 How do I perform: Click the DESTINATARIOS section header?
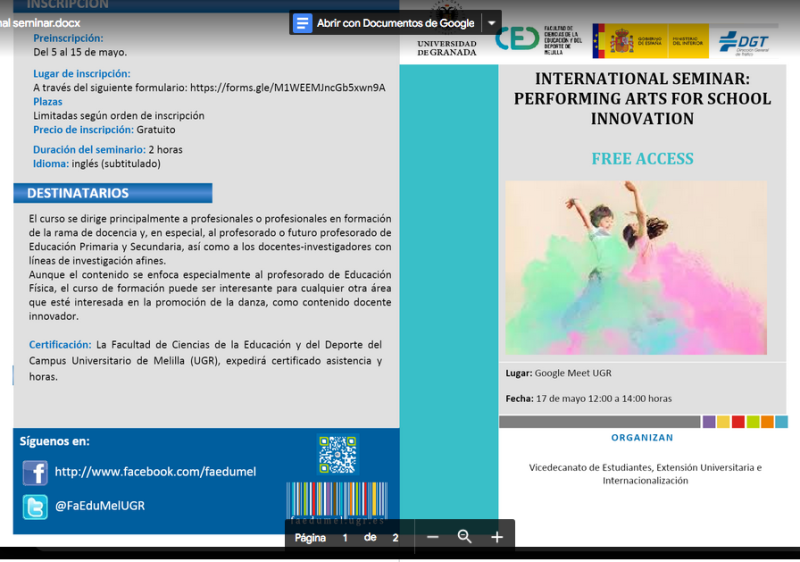click(113, 193)
